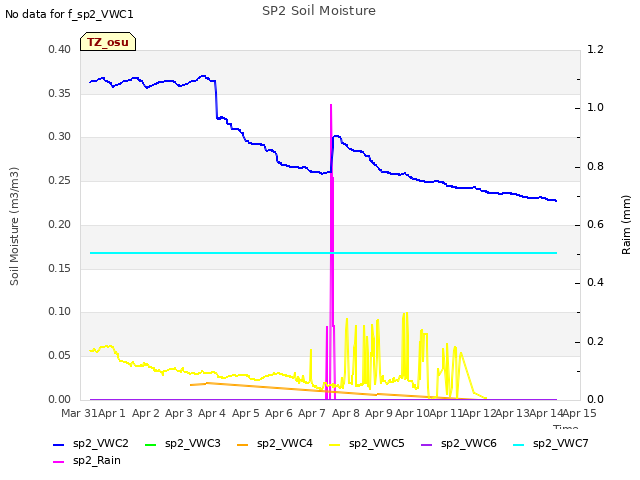
Task: Click the 0.25 left axis value
Action: click(x=60, y=180)
